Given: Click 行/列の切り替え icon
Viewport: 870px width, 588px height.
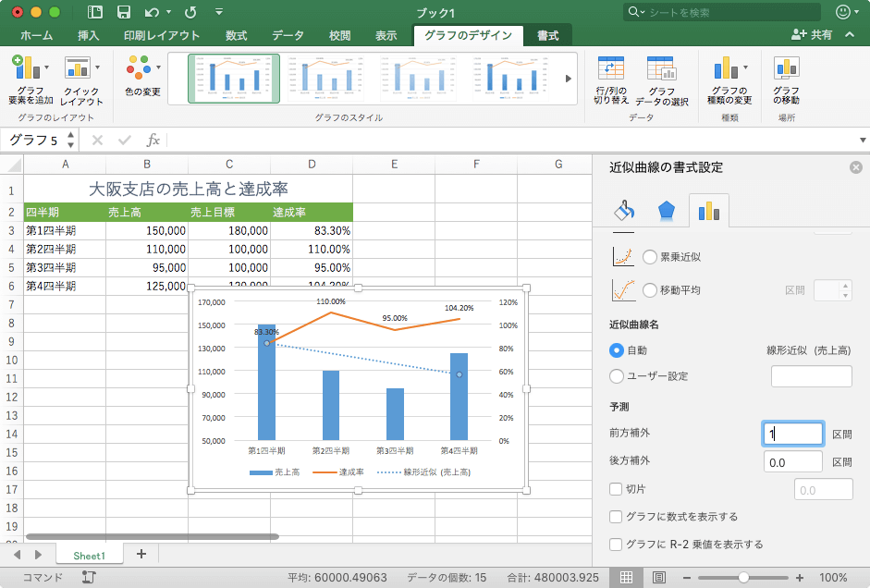Looking at the screenshot, I should pyautogui.click(x=611, y=80).
